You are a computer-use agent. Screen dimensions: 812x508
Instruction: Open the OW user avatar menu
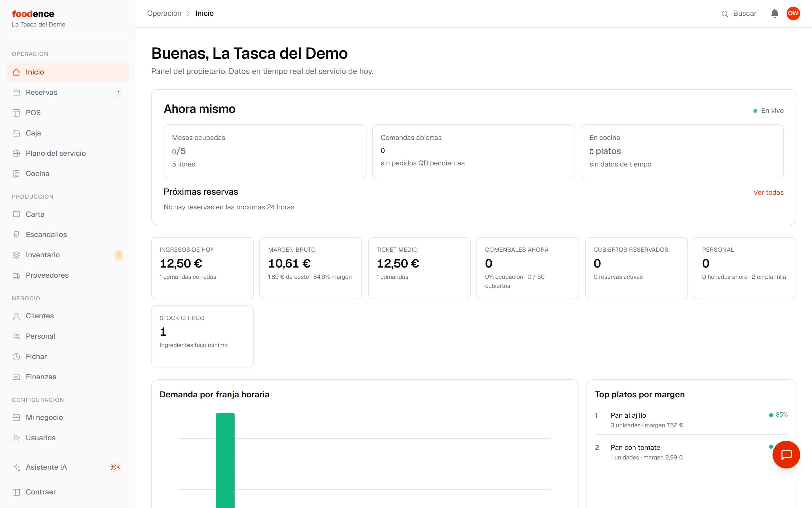coord(793,14)
